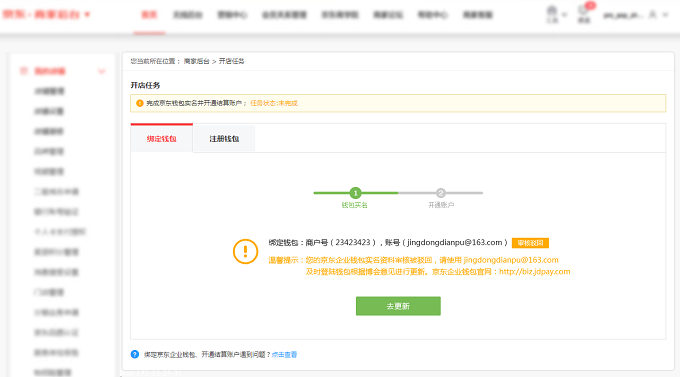Viewport: 680px width, 377px height.
Task: Click the 开店任务 page heading
Action: click(145, 85)
